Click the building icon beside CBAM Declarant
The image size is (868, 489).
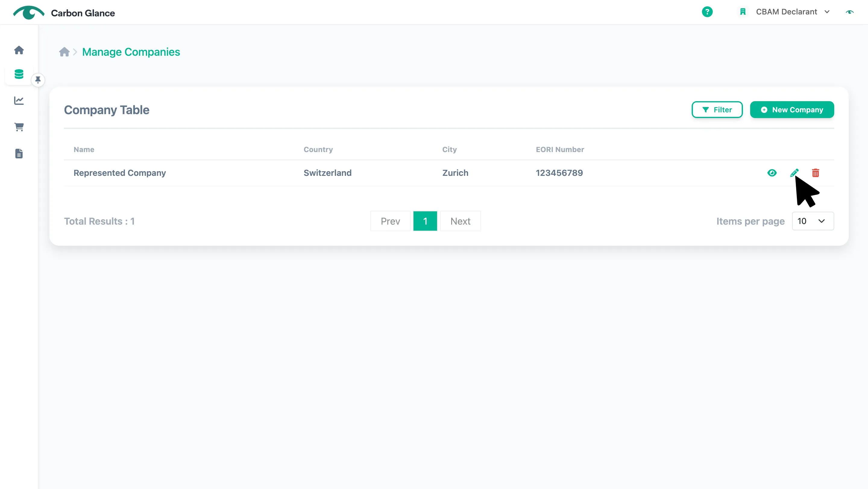[743, 12]
